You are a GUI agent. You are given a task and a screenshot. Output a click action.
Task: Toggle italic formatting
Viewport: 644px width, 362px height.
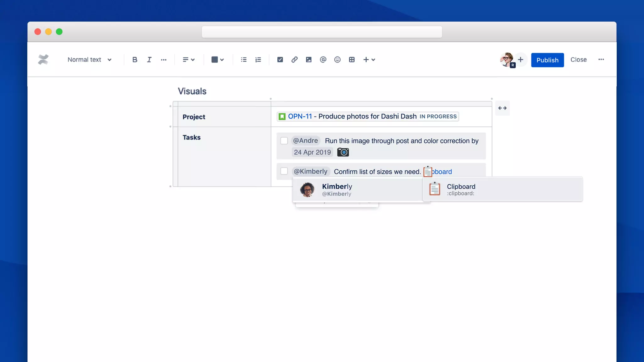click(x=149, y=60)
